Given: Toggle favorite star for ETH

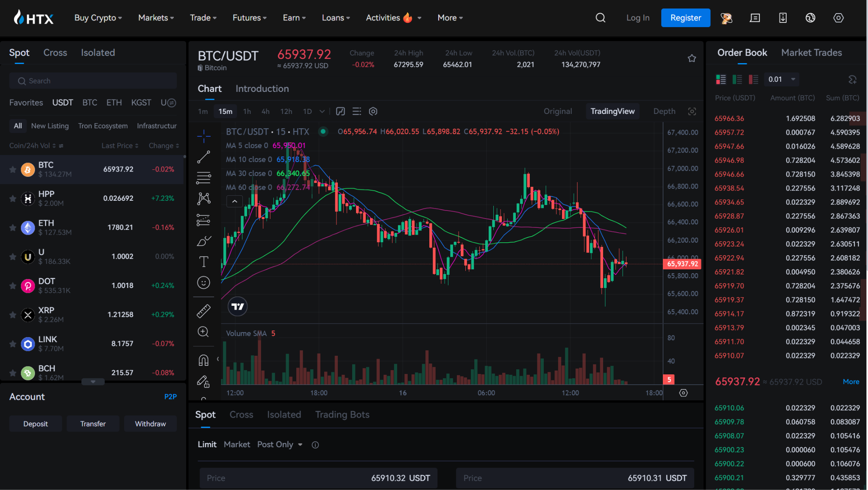Looking at the screenshot, I should (x=13, y=227).
